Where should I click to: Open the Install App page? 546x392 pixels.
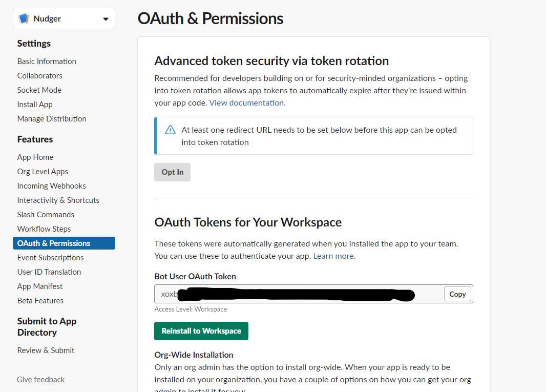coord(35,105)
